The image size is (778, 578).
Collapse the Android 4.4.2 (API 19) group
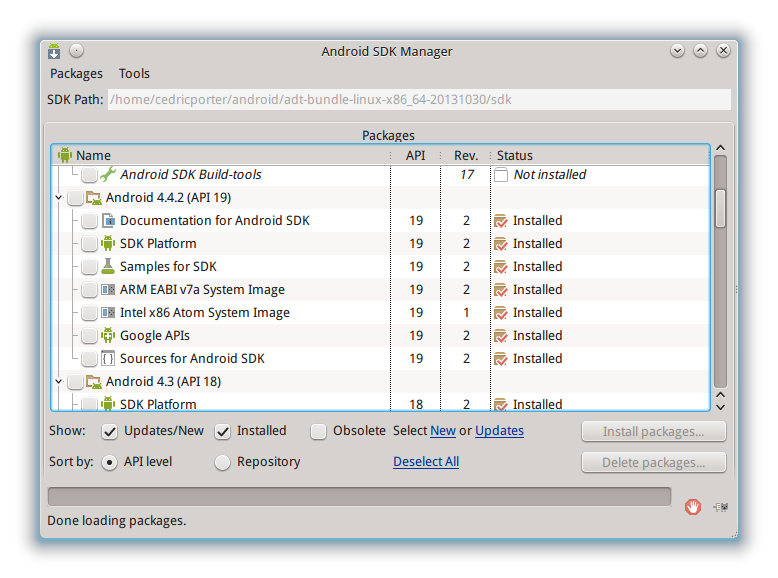[x=59, y=197]
